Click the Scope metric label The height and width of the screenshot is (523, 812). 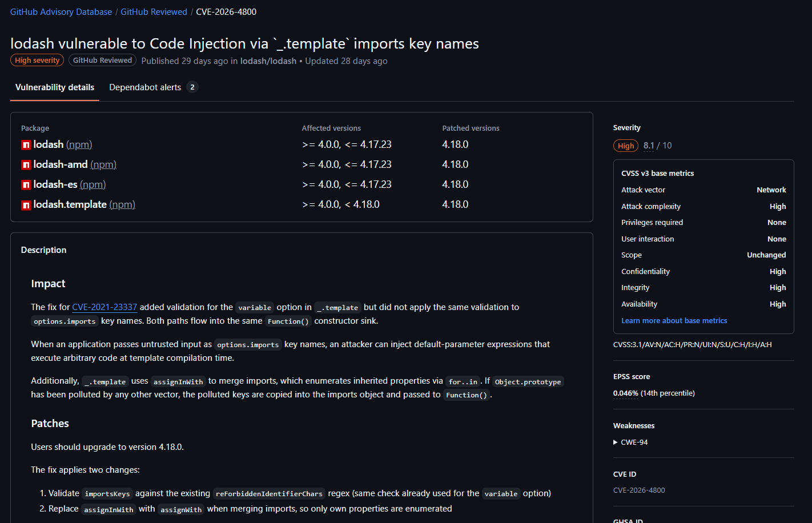(x=632, y=255)
